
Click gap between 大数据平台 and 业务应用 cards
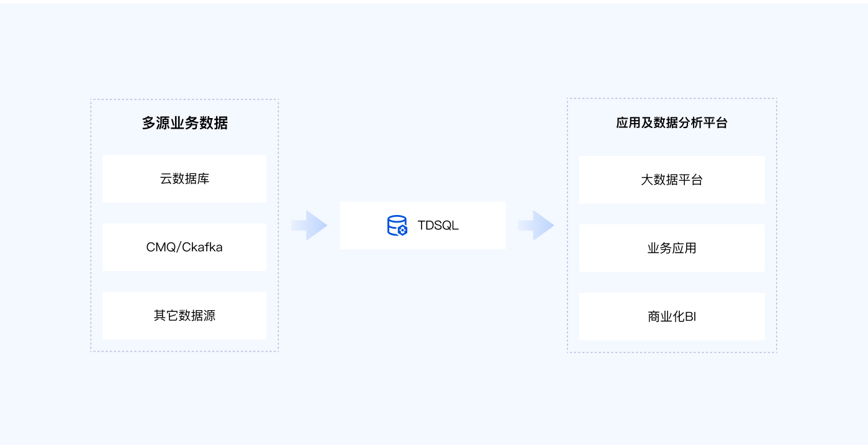[x=672, y=214]
